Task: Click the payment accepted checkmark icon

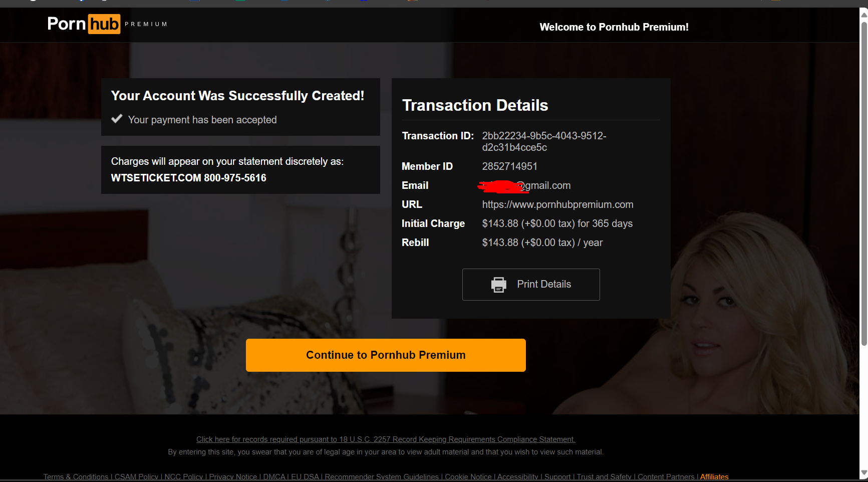Action: (117, 119)
